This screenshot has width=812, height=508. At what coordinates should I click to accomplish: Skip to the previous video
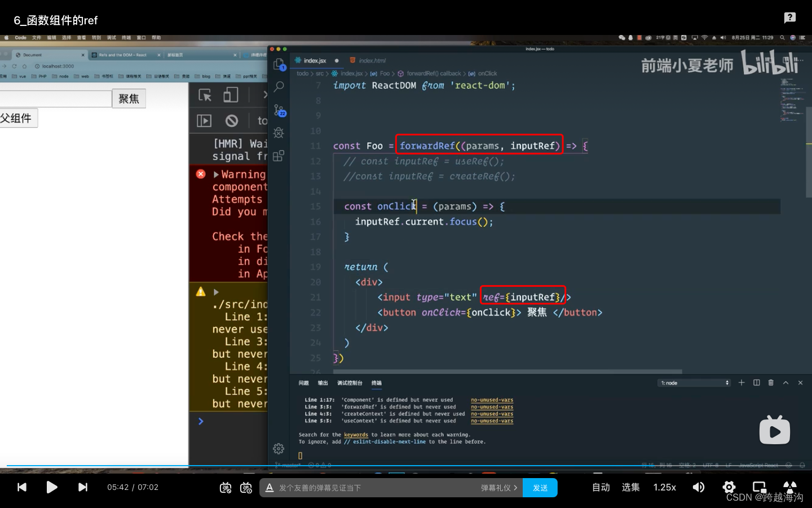22,487
